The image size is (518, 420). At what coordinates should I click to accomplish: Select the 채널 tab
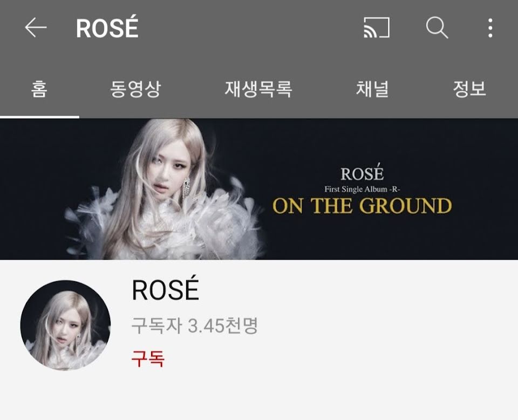[372, 89]
